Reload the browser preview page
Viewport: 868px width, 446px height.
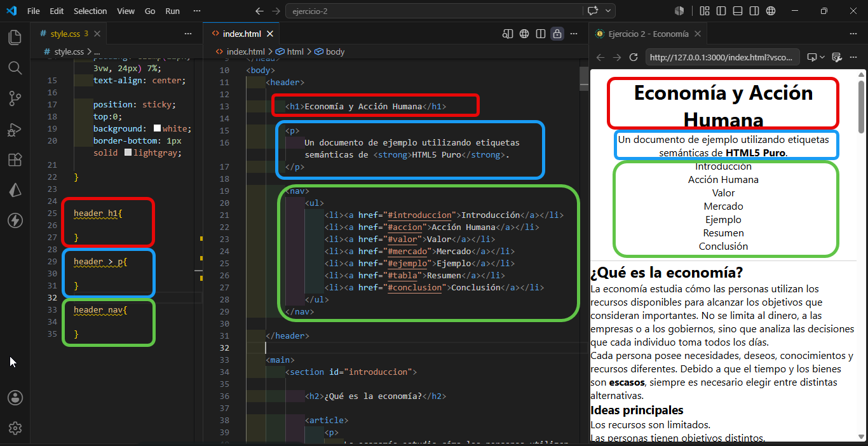633,58
